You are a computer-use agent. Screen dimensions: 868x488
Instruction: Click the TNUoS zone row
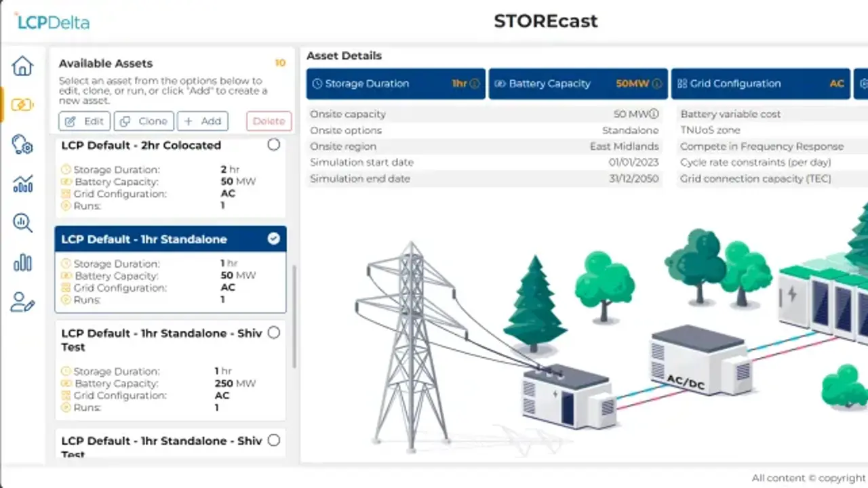[x=772, y=130]
